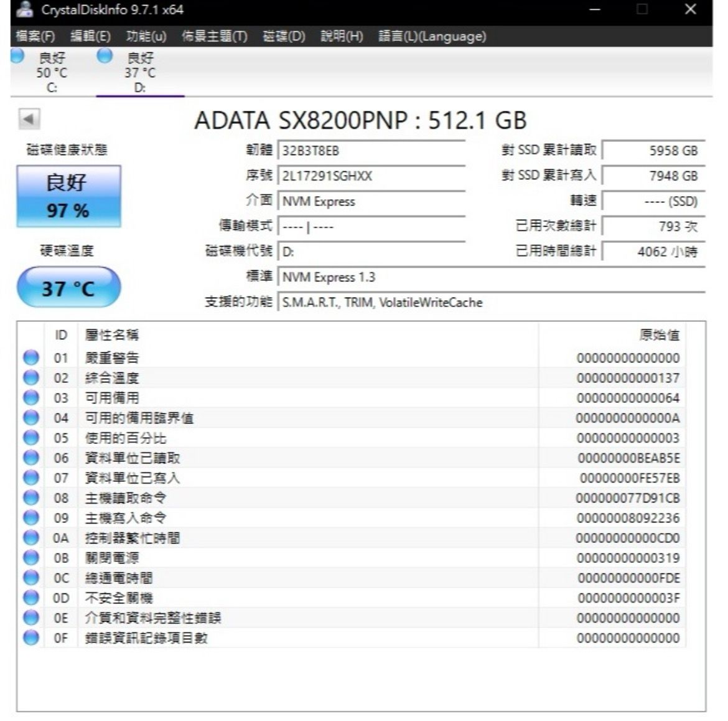The width and height of the screenshot is (728, 721).
Task: Click status orb of attribute 02 綜合溫度
Action: click(31, 377)
